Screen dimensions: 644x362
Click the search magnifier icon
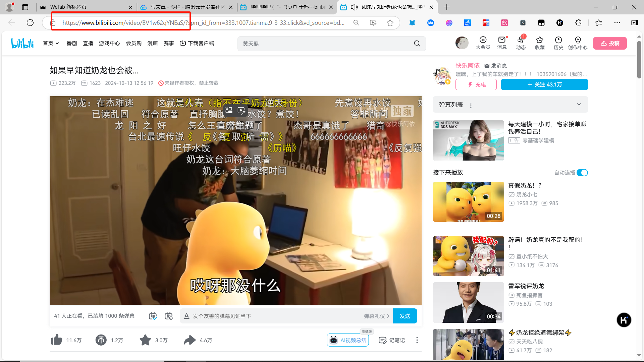(417, 44)
